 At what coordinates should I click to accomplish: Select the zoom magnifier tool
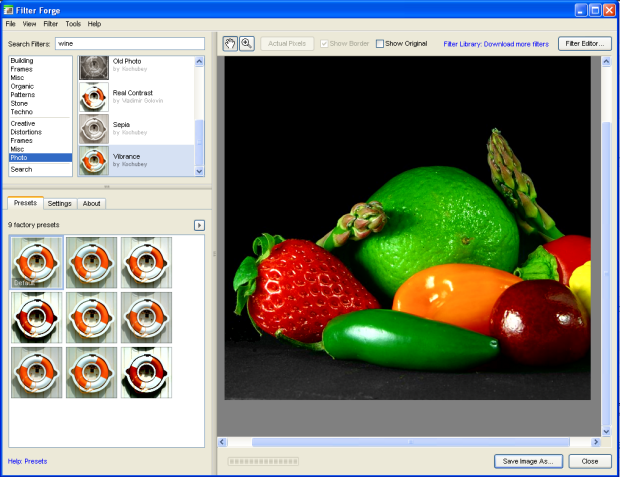click(x=247, y=44)
